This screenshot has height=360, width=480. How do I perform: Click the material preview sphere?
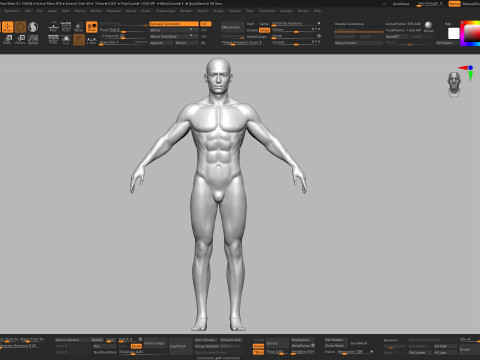[x=429, y=25]
